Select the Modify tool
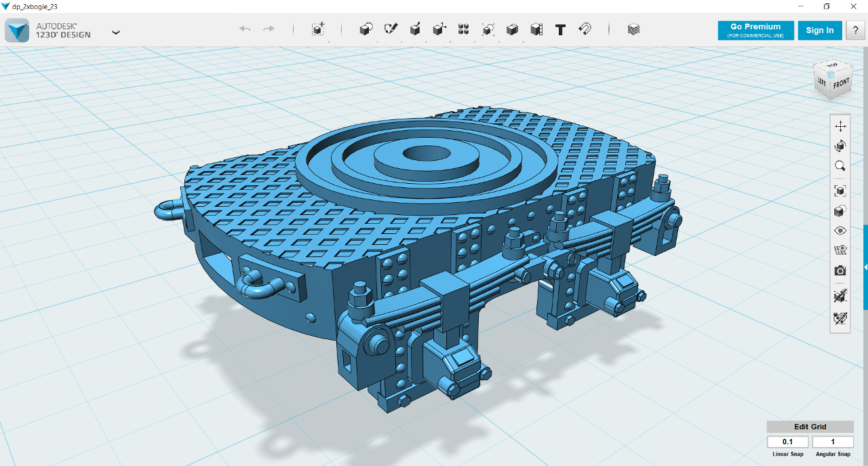The image size is (868, 466). tap(439, 29)
